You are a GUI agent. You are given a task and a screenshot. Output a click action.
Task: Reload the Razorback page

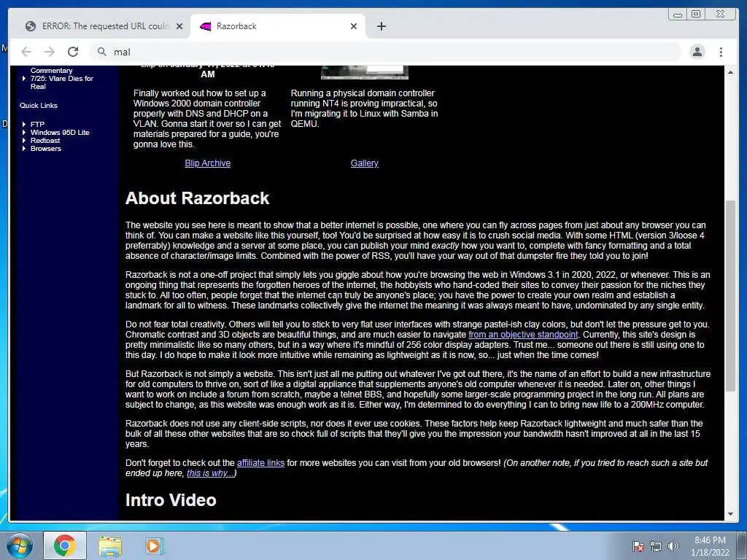(x=73, y=52)
